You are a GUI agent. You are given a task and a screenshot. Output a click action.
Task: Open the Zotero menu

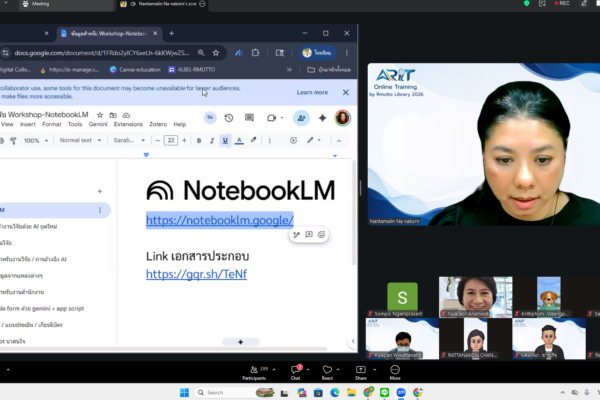[x=158, y=124]
